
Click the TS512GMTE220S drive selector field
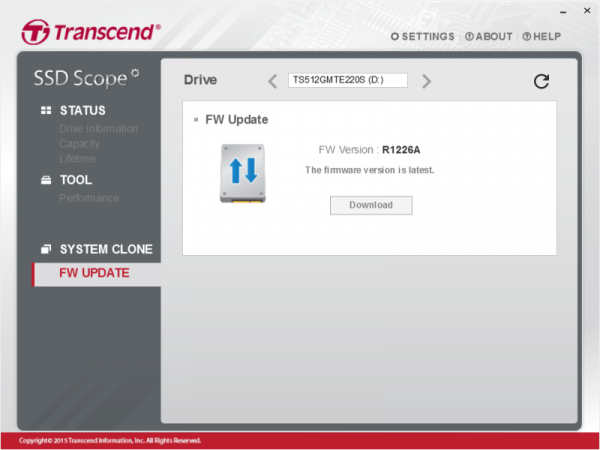(348, 81)
